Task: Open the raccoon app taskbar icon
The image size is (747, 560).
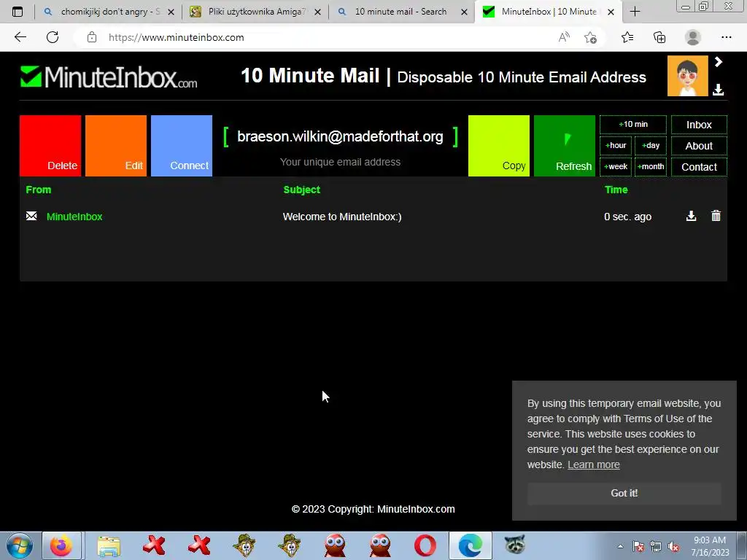Action: click(x=516, y=545)
